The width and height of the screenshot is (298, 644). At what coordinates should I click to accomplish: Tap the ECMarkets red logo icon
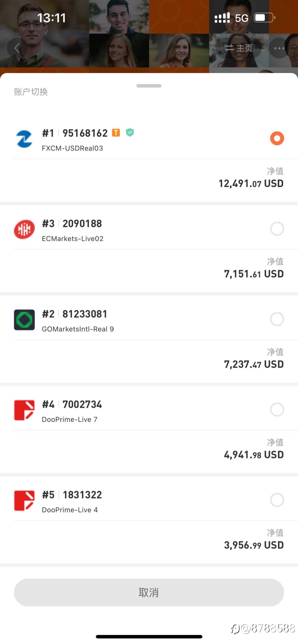24,229
